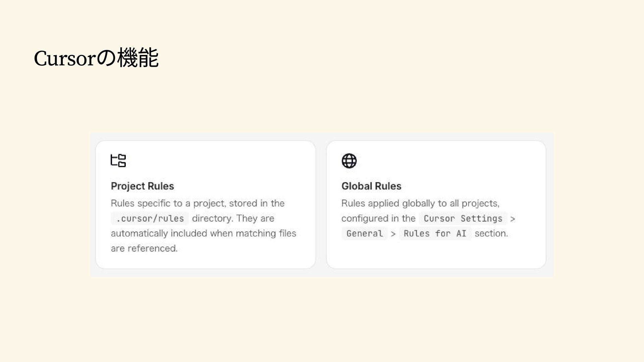The height and width of the screenshot is (362, 644).
Task: Click the Cursor Settings code label
Action: tap(463, 219)
